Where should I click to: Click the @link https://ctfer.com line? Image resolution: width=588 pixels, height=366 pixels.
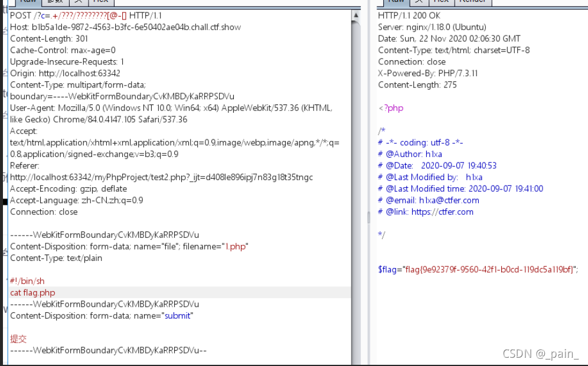pyautogui.click(x=426, y=212)
